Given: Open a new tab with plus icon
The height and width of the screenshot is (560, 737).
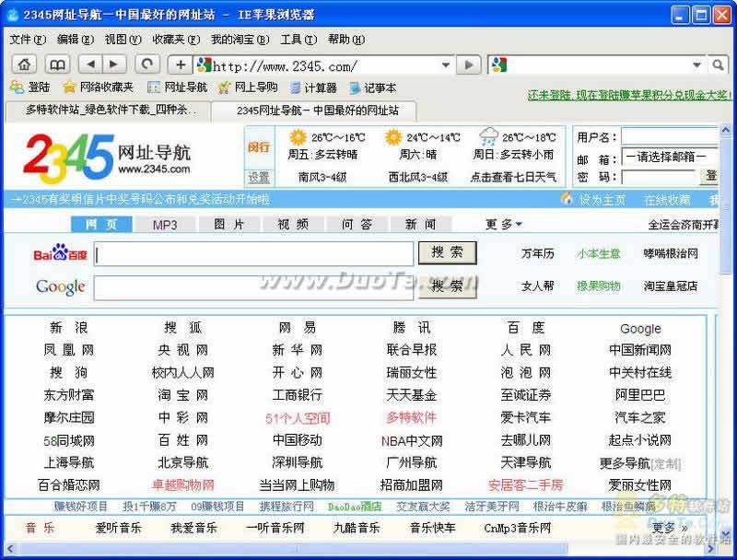Looking at the screenshot, I should click(x=180, y=64).
